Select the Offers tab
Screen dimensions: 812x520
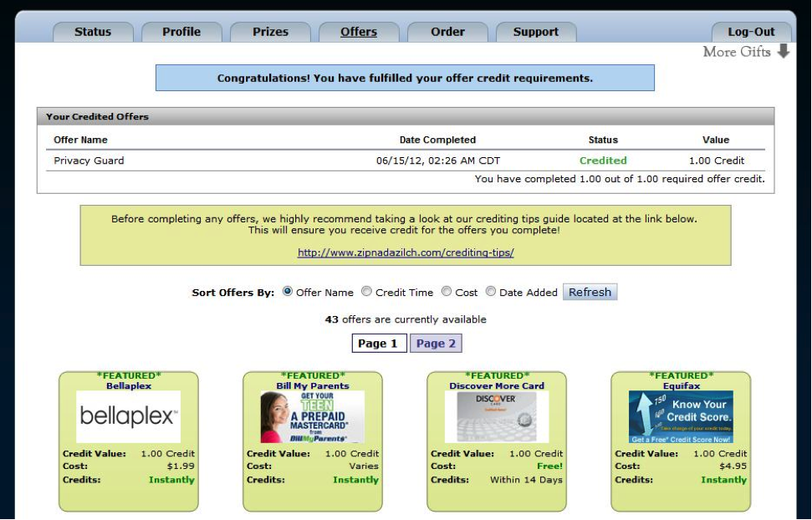359,32
